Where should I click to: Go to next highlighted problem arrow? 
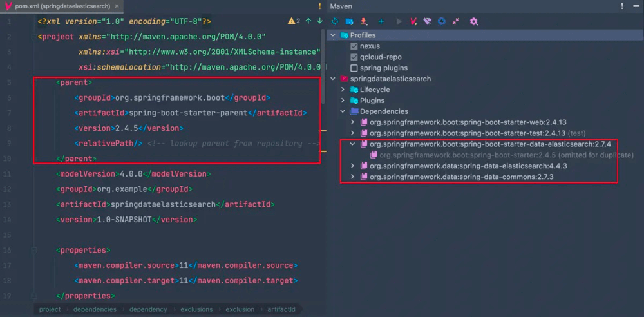click(x=319, y=21)
